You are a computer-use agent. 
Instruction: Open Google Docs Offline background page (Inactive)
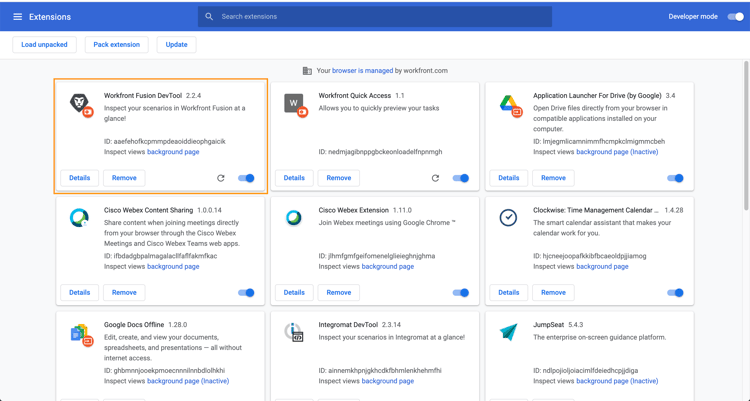(x=188, y=381)
